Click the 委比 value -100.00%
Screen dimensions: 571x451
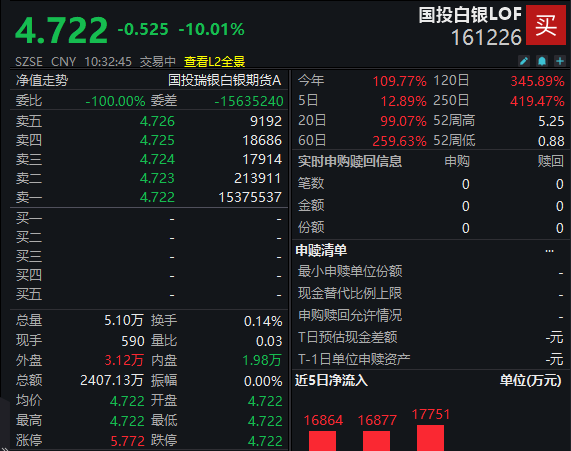pyautogui.click(x=115, y=101)
